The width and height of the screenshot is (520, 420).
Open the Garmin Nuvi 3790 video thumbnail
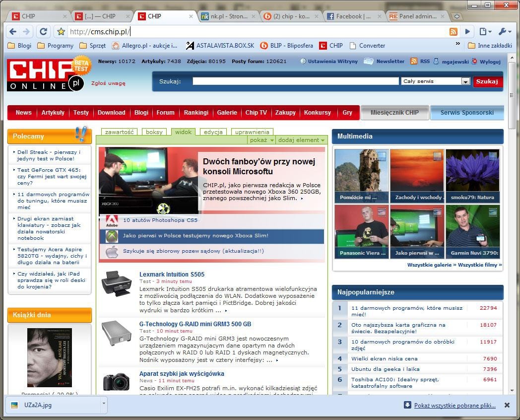(x=472, y=231)
